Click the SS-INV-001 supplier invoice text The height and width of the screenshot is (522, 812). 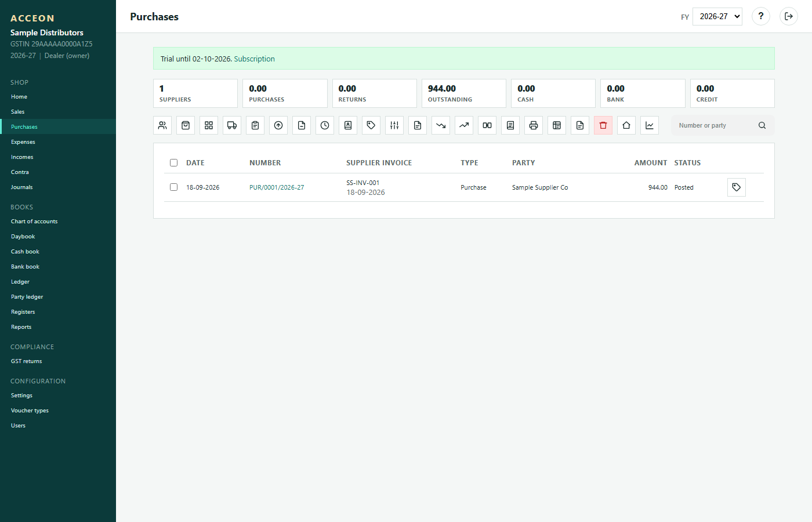tap(363, 183)
